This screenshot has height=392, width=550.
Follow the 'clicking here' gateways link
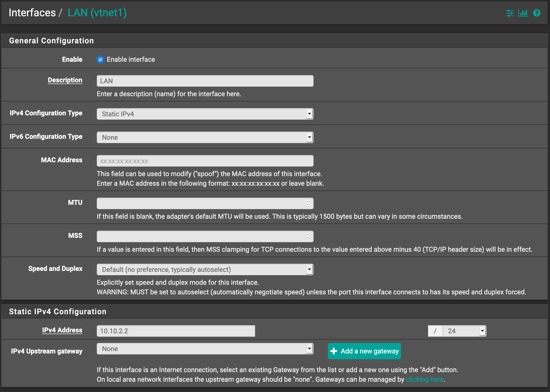pyautogui.click(x=424, y=380)
